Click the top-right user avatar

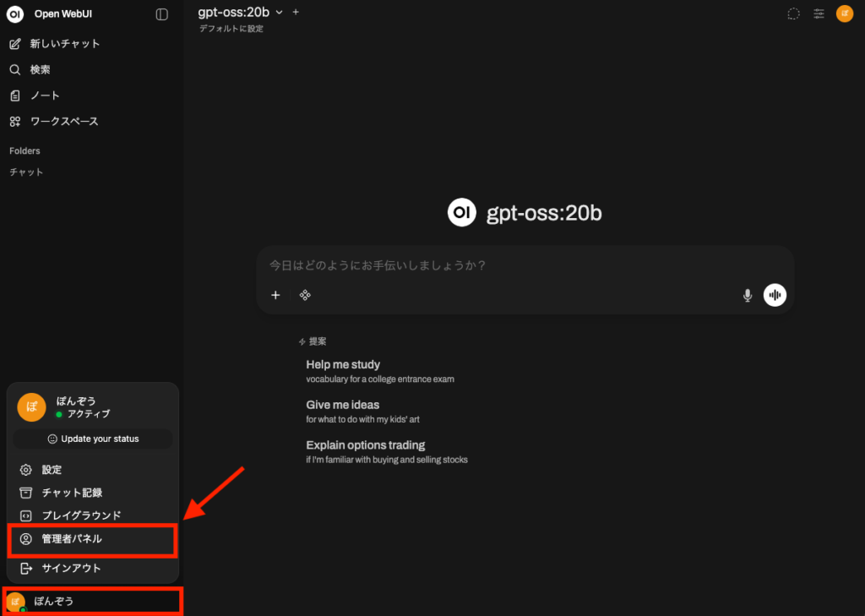(844, 14)
